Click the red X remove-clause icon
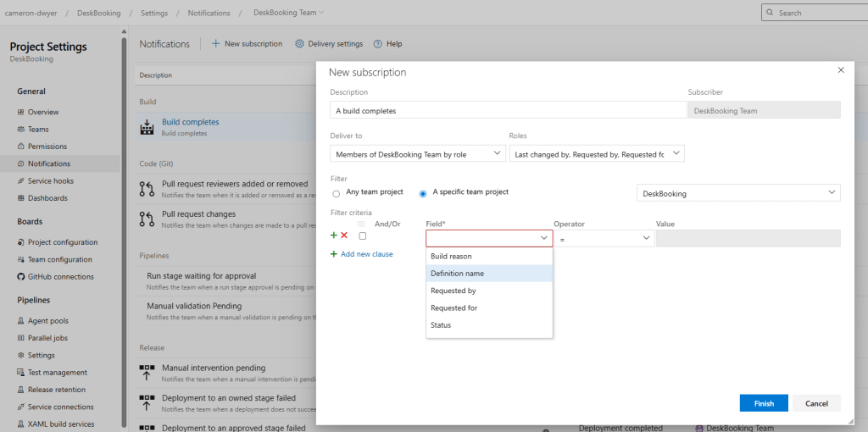 tap(344, 235)
